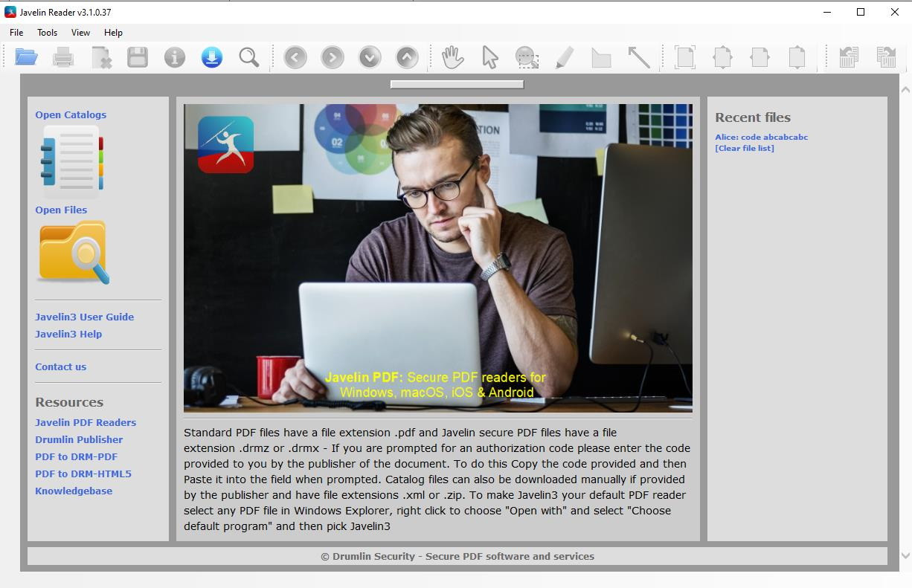Click the Contact us link
The height and width of the screenshot is (588, 912).
(61, 366)
